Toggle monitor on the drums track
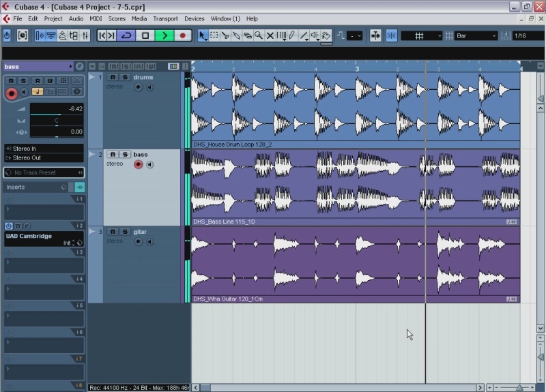 tap(149, 87)
